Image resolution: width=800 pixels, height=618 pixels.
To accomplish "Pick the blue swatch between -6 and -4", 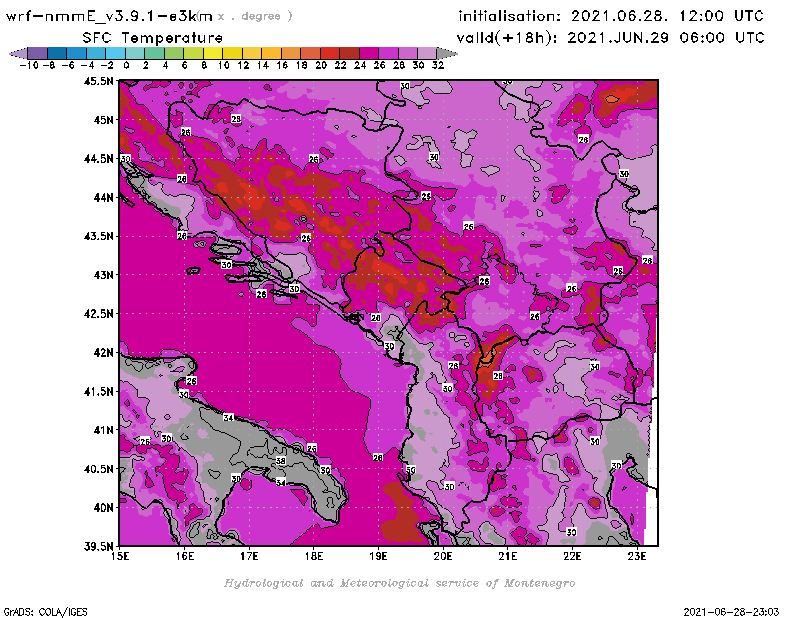I will 77,54.
